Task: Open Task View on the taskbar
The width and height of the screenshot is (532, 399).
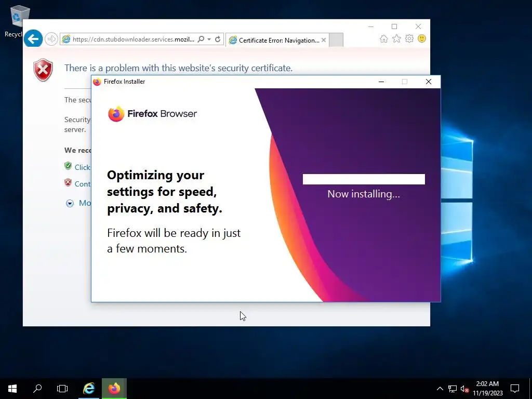Action: (x=62, y=389)
